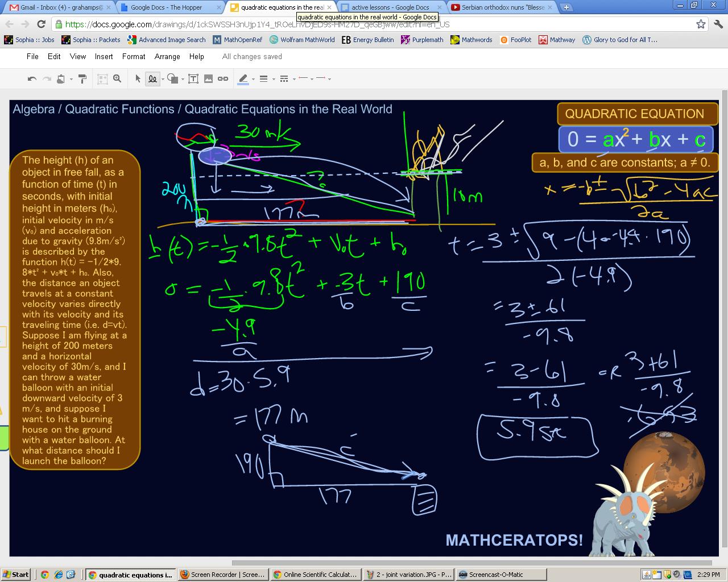Screen dimensions: 728x582
Task: Open the line color pencil picker
Action: tap(243, 79)
